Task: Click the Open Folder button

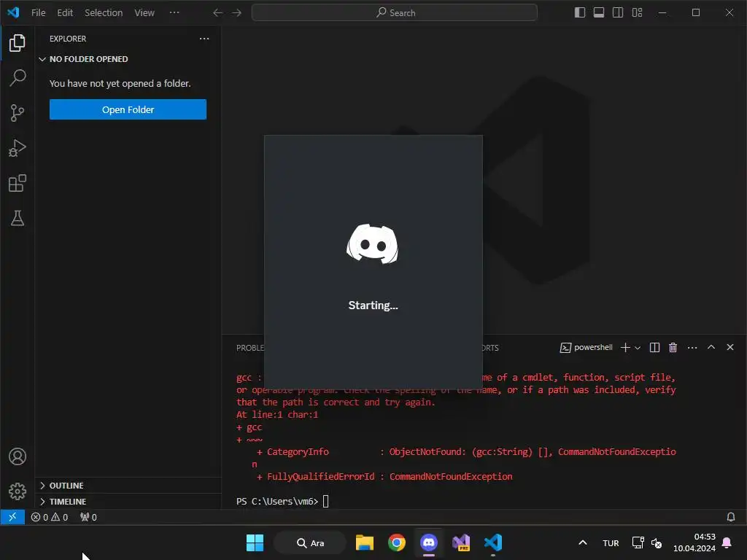Action: tap(128, 109)
